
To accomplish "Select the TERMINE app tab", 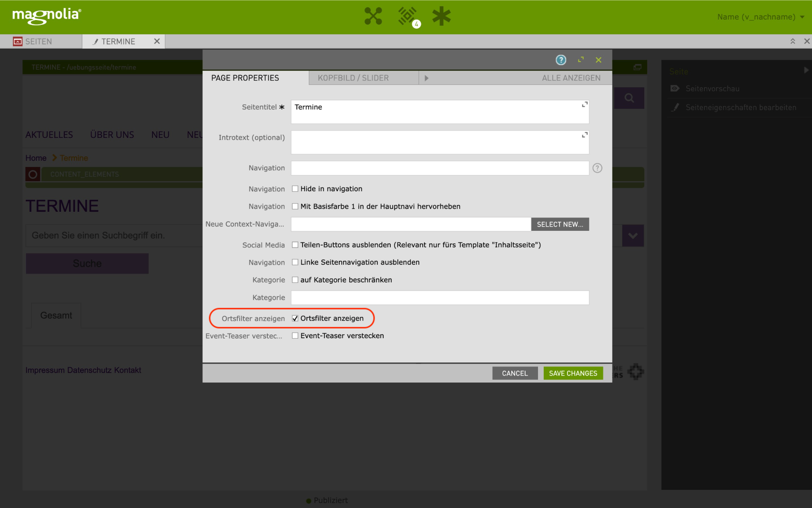I will [x=118, y=41].
